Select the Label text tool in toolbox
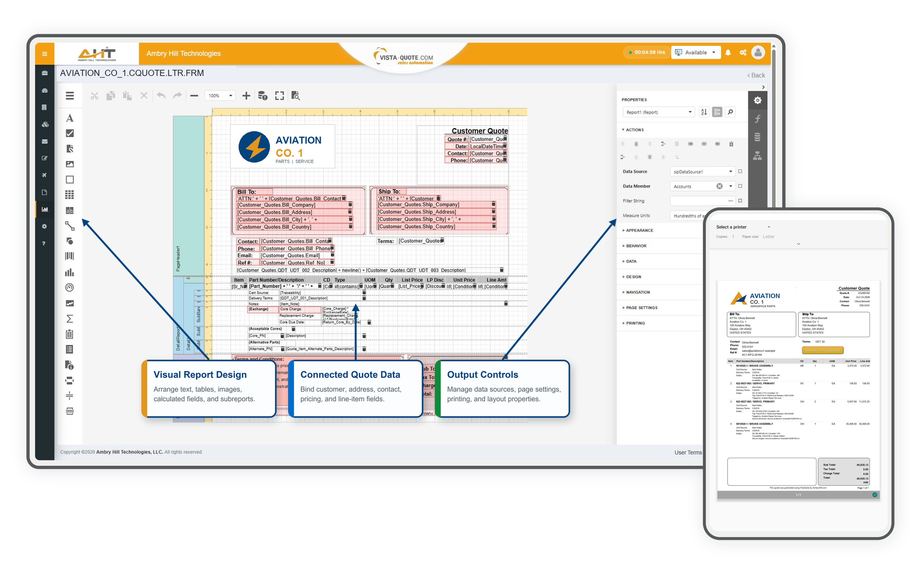924x568 pixels. point(70,118)
